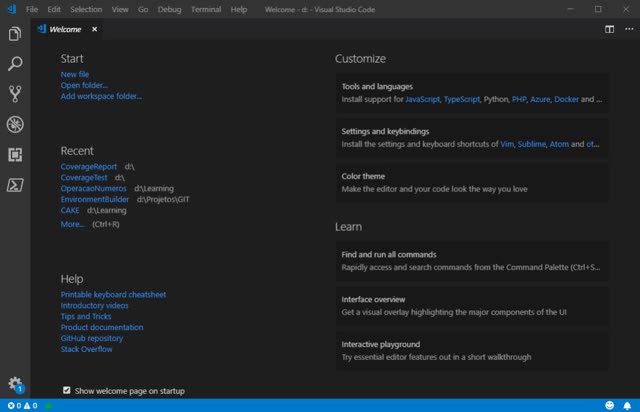Screen dimensions: 640x412
Task: Open recent CAKE folder
Action: 70,210
